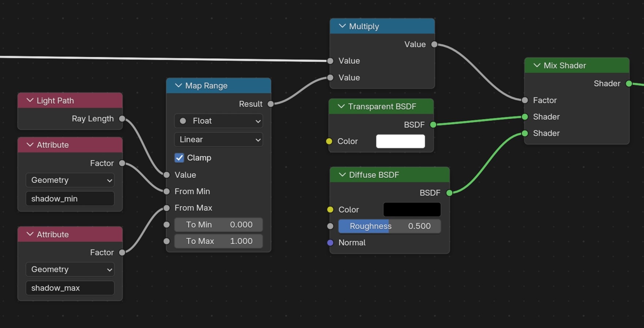Click the Diffuse BSDF Normal input socket
This screenshot has height=328, width=644.
[330, 242]
